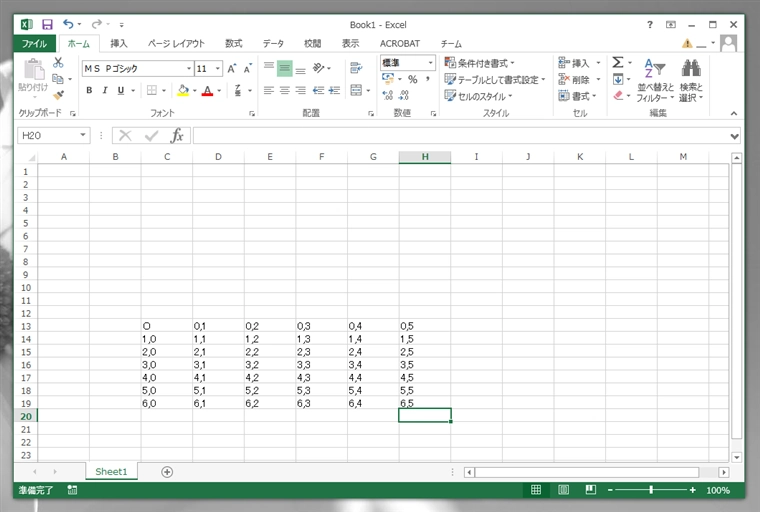The height and width of the screenshot is (512, 760).
Task: Toggle center text horizontally
Action: pyautogui.click(x=285, y=90)
